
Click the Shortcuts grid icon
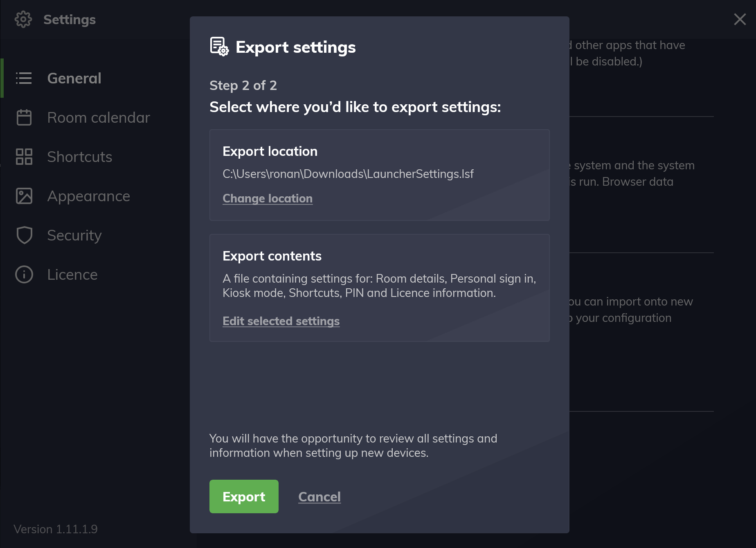click(24, 157)
